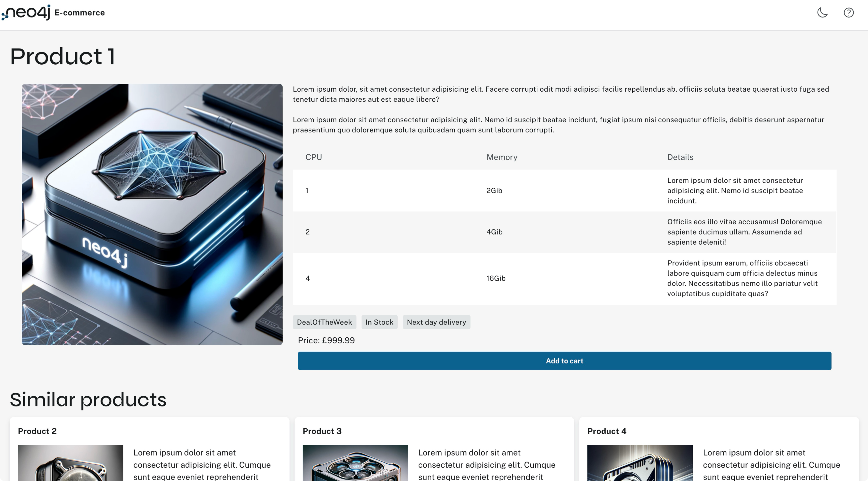Click the Product 4 thumbnail image
The height and width of the screenshot is (481, 868).
(640, 463)
